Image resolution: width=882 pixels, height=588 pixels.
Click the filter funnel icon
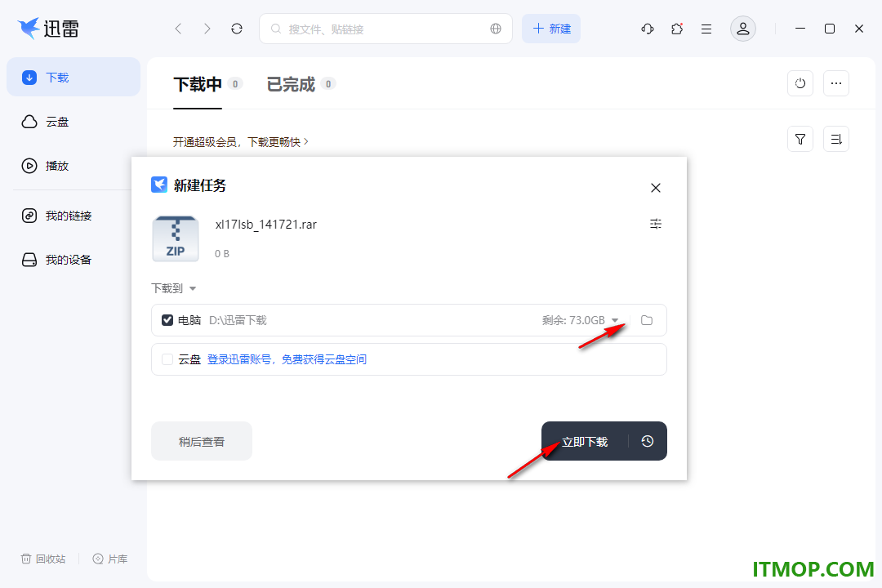point(800,139)
